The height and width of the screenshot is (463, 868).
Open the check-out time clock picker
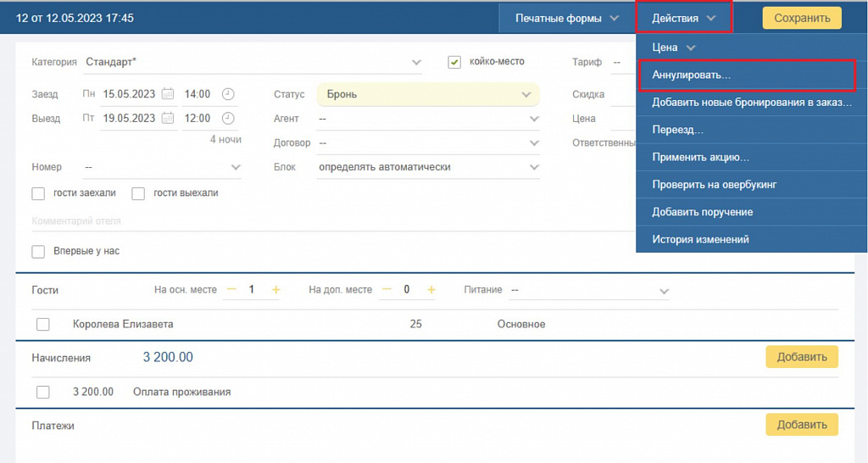tap(228, 118)
